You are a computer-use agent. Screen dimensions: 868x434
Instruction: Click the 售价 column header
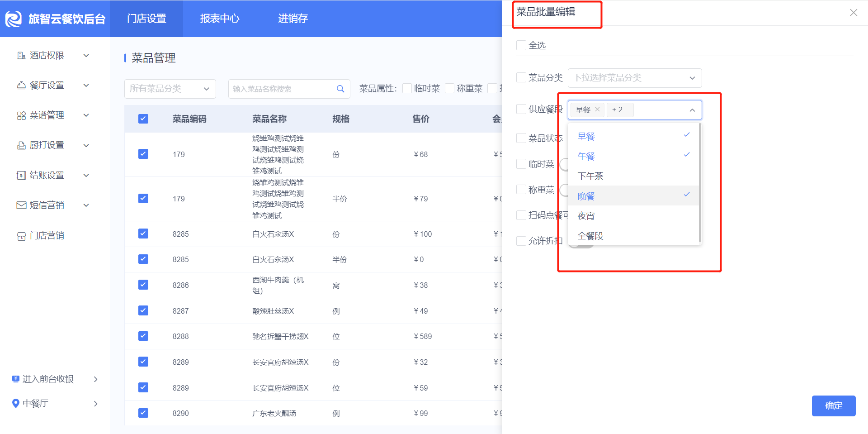pyautogui.click(x=420, y=119)
